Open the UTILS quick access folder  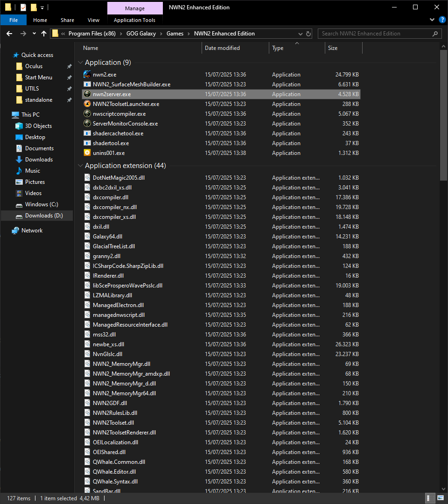32,89
